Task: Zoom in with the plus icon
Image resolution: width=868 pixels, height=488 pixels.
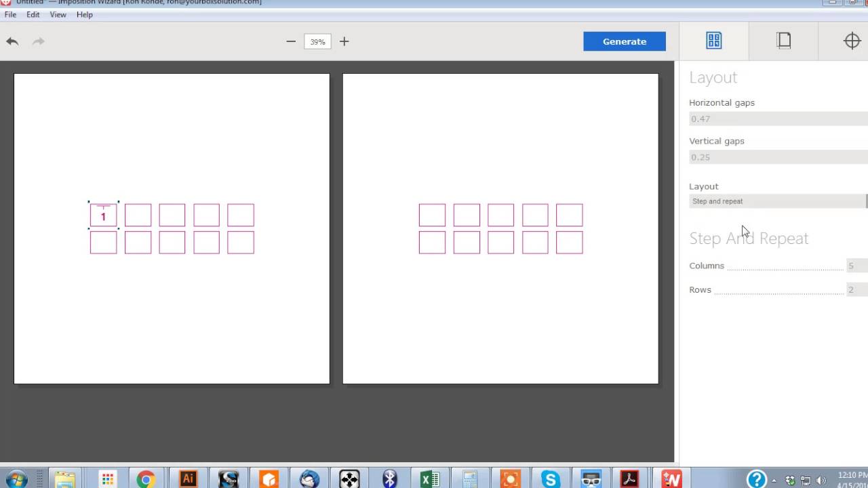Action: pyautogui.click(x=344, y=41)
